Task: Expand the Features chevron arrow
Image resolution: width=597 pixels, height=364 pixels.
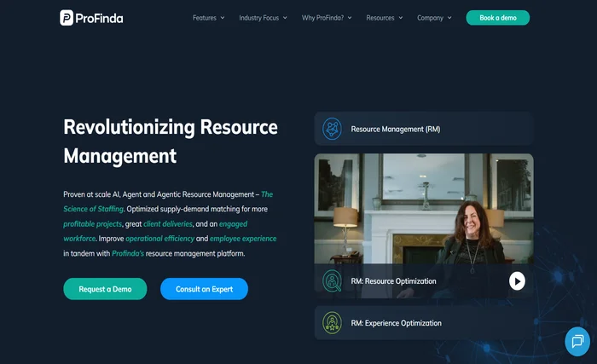Action: pos(223,18)
